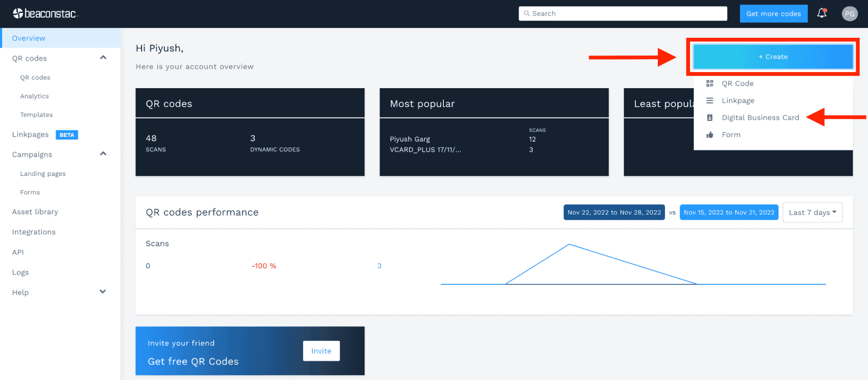Click the + Create button
Image resolution: width=868 pixels, height=380 pixels.
tap(773, 57)
